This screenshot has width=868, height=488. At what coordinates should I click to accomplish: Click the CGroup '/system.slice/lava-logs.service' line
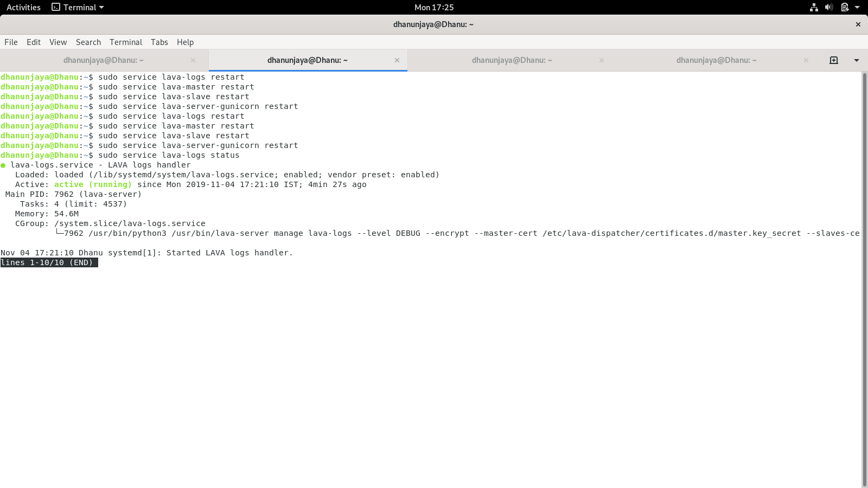(110, 223)
